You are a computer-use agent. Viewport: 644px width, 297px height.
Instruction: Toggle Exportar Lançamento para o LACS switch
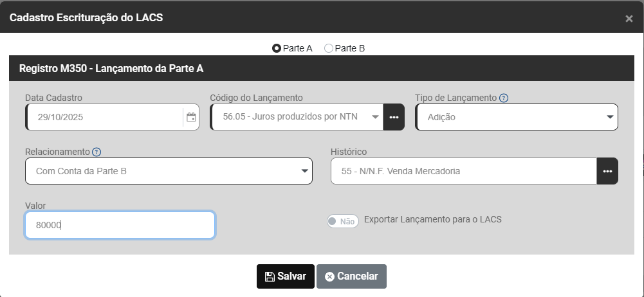point(342,221)
